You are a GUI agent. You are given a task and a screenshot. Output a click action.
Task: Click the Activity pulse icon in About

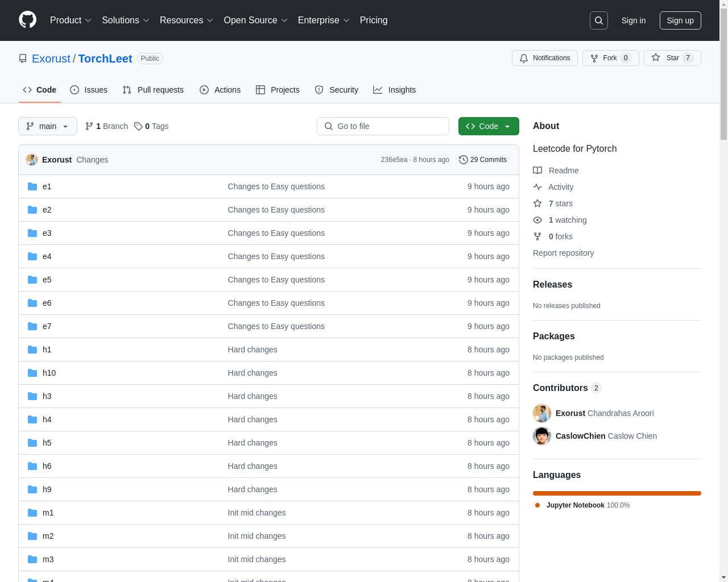tap(537, 187)
